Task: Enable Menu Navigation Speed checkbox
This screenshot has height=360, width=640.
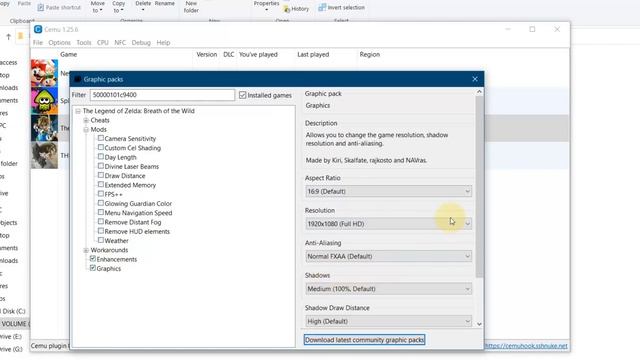Action: [100, 212]
